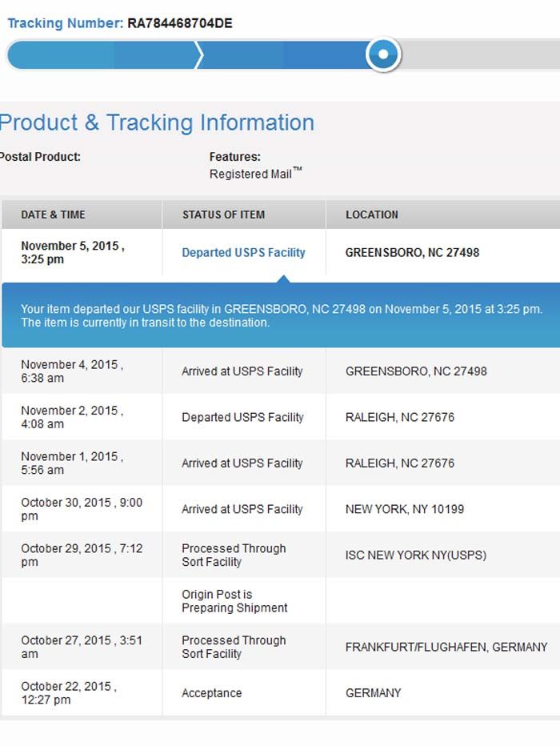Viewport: 560px width, 746px height.
Task: Click the blue Departed USPS Facility status link
Action: tap(243, 252)
